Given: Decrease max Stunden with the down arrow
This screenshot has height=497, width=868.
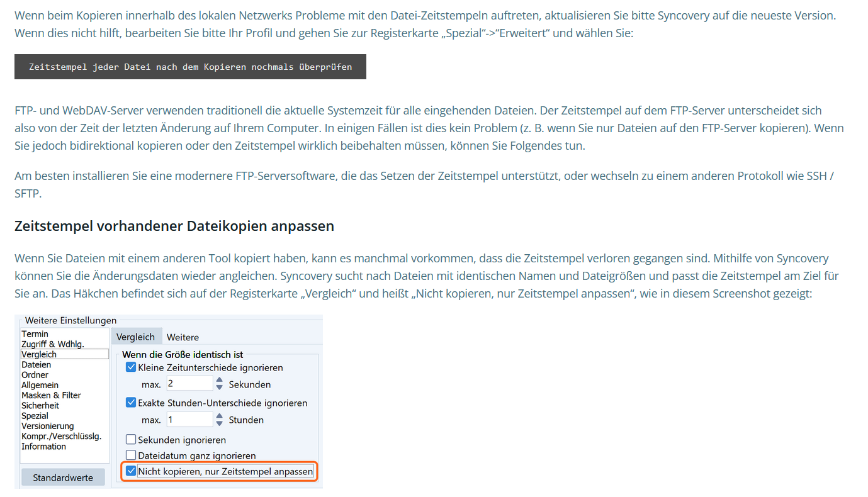Looking at the screenshot, I should tap(219, 423).
